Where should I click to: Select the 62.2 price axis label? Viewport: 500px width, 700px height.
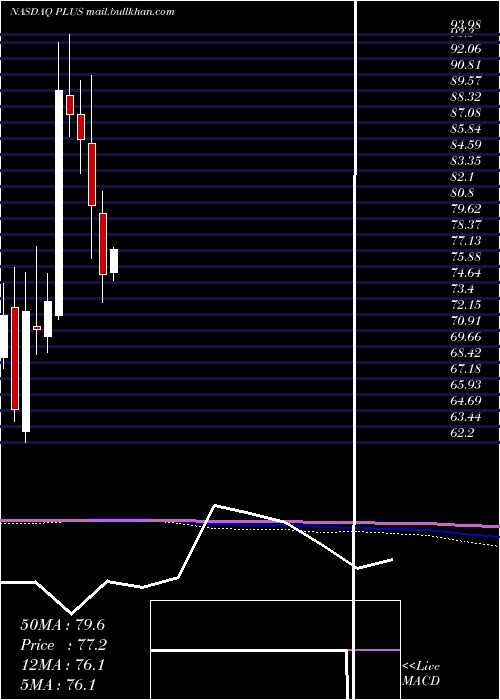[462, 434]
